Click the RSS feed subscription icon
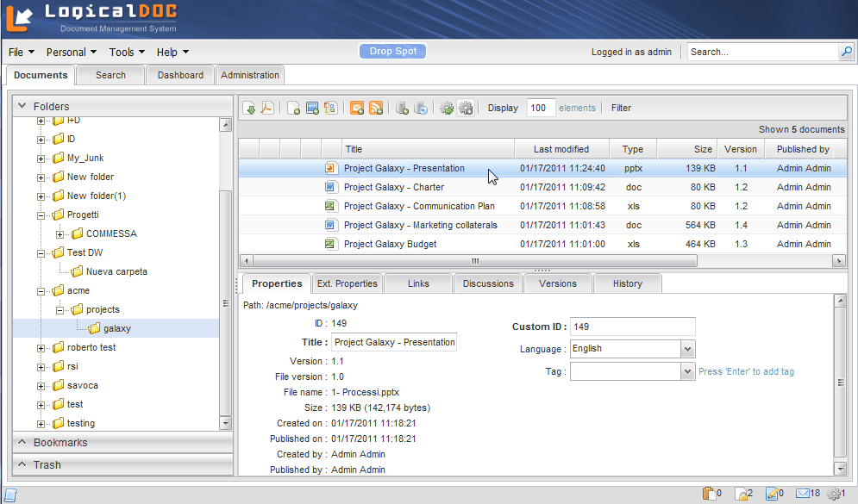 (x=374, y=107)
